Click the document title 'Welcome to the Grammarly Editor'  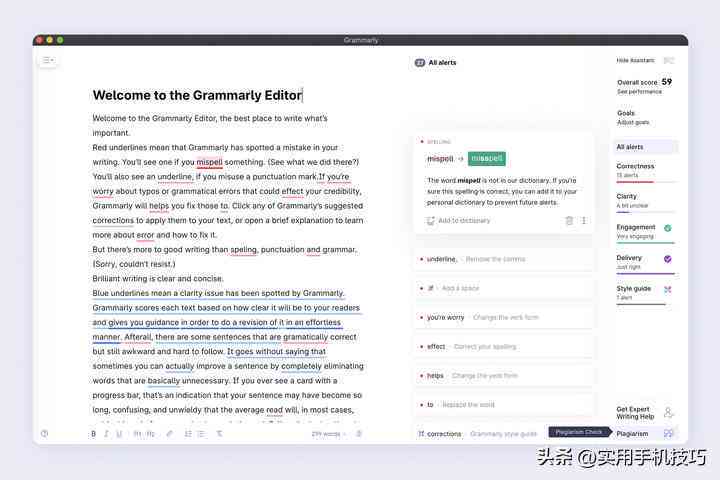[197, 95]
